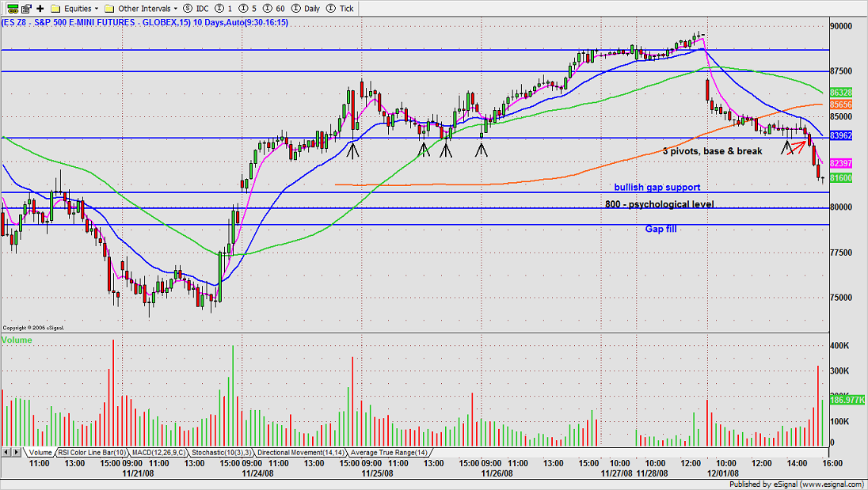868x490 pixels.
Task: Click the 11/24/08 date label
Action: 257,473
